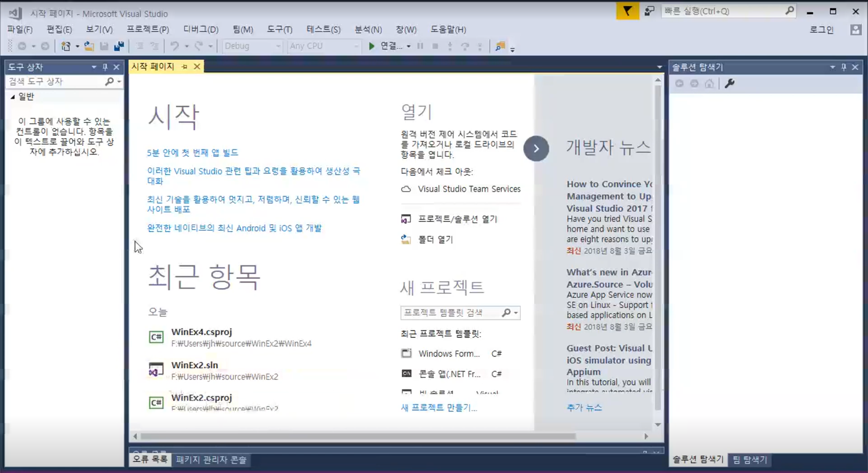
Task: Click the horizontal scrollbar of start page
Action: tap(358, 436)
